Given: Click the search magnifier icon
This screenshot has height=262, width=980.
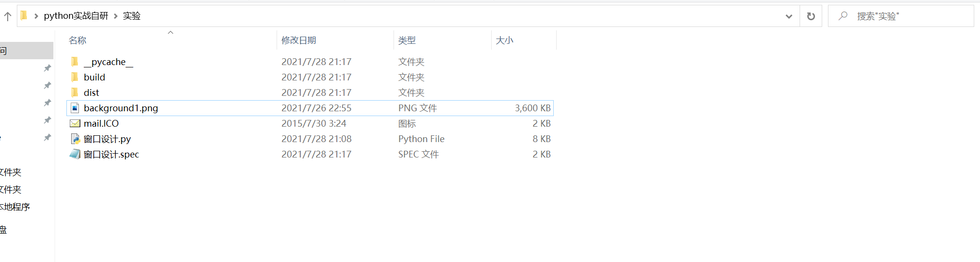Looking at the screenshot, I should click(x=843, y=16).
